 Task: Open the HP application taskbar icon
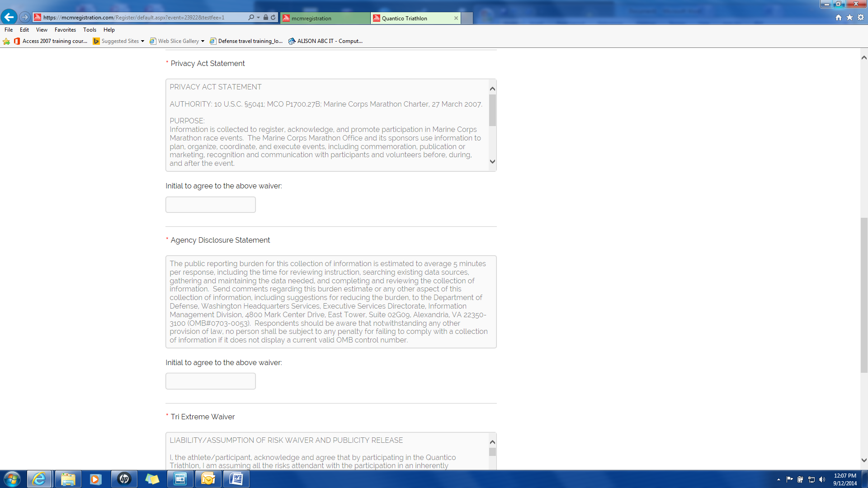124,479
